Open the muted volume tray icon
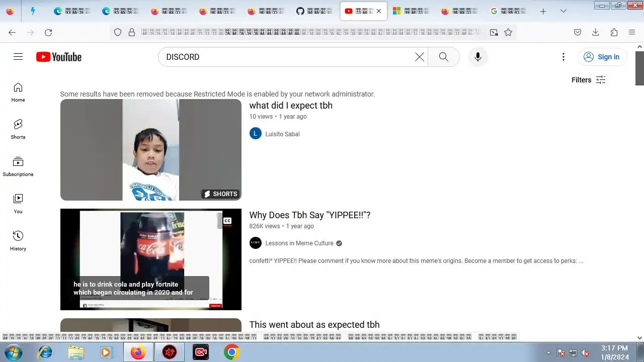 point(585,353)
